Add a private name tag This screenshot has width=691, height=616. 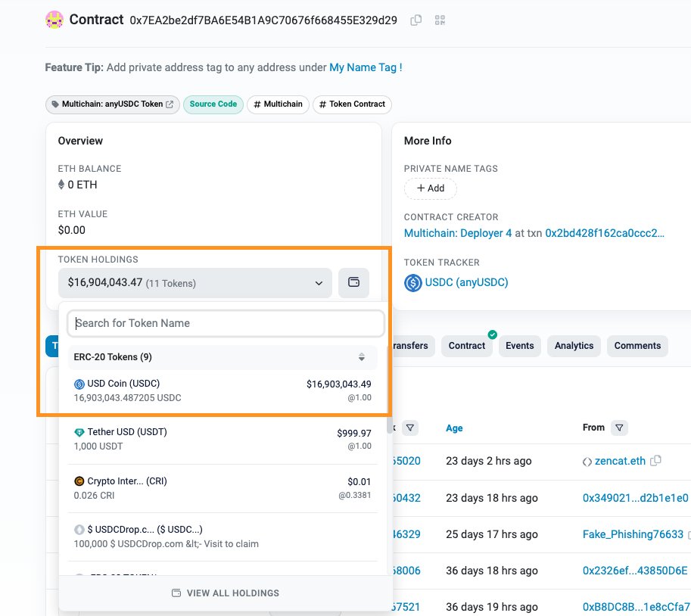[431, 188]
